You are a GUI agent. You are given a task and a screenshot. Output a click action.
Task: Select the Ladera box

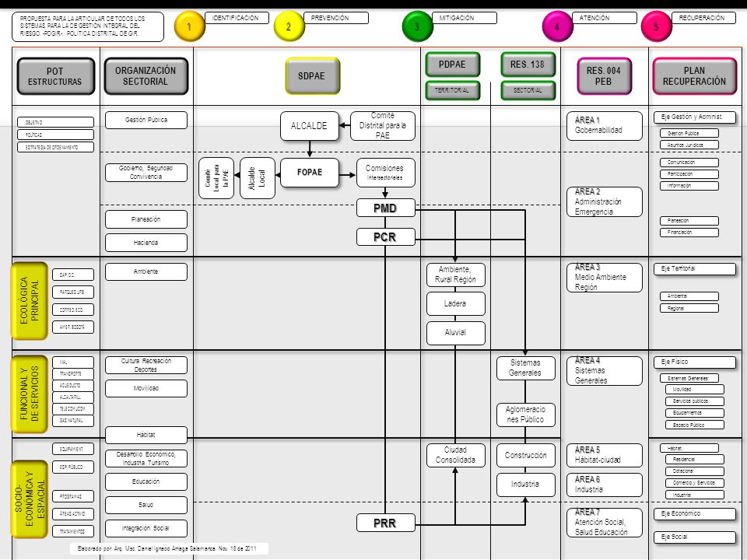(455, 304)
